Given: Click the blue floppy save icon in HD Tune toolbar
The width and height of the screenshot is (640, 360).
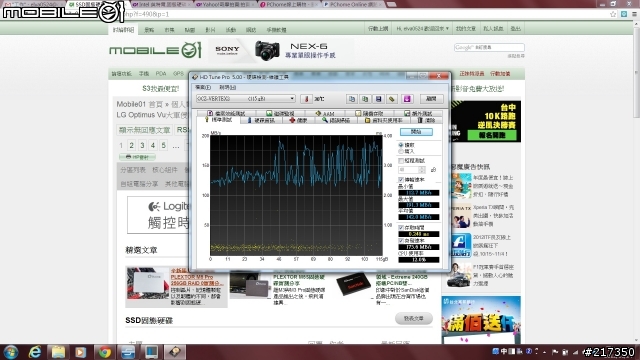Looking at the screenshot, I should 378,99.
